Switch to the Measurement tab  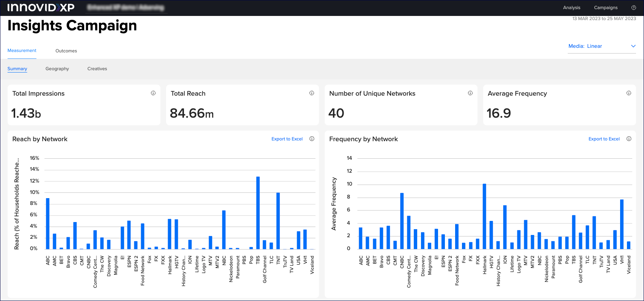[22, 50]
